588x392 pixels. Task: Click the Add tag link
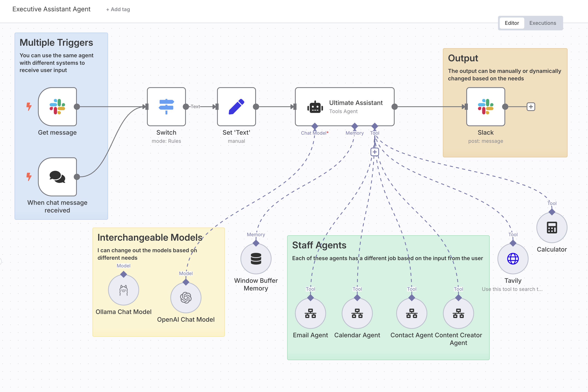coord(118,9)
